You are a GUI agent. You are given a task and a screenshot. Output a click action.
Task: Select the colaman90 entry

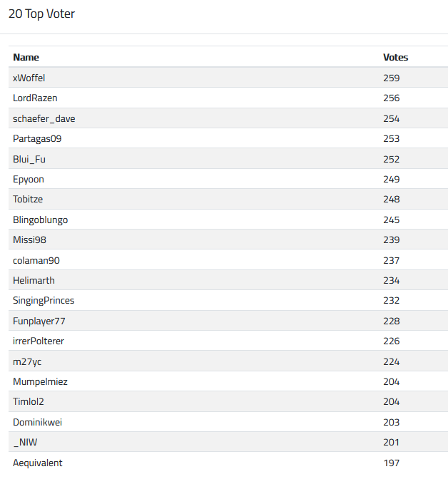click(36, 260)
